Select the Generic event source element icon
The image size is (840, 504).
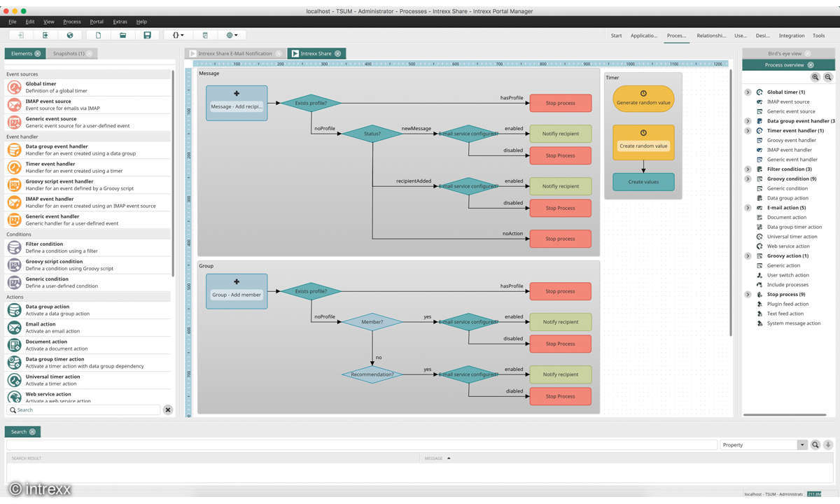pos(14,122)
